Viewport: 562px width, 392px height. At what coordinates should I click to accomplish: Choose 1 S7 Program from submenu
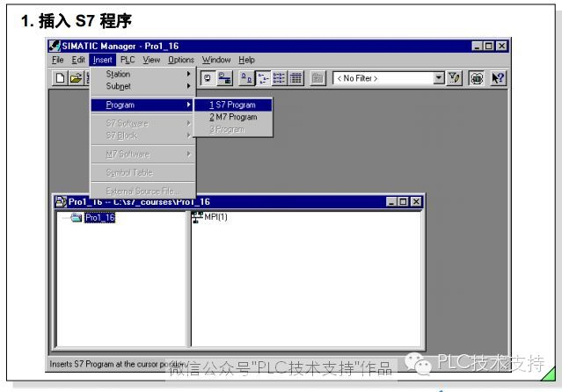coord(233,105)
